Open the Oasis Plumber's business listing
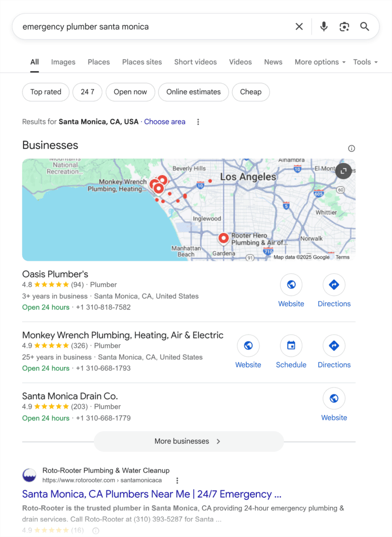 click(x=55, y=274)
